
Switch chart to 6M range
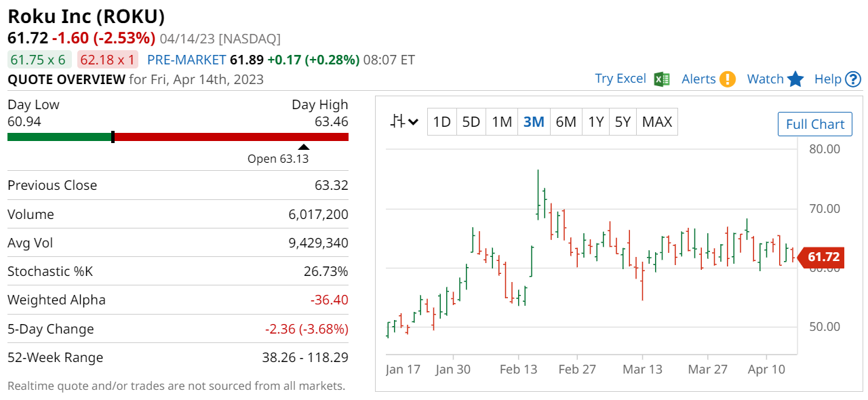coord(566,122)
